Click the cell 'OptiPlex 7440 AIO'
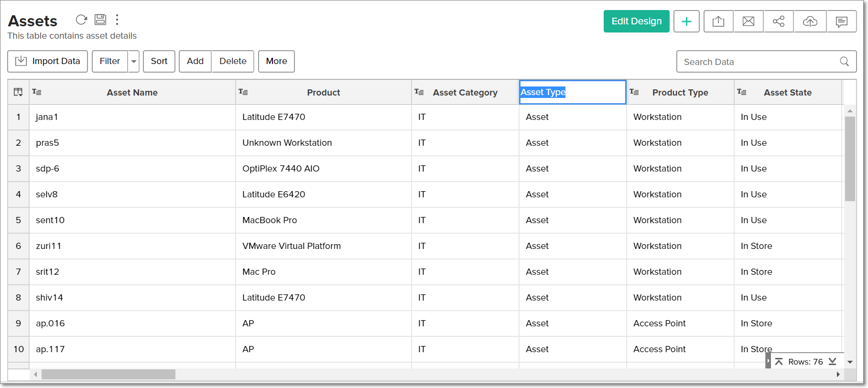The image size is (868, 388). pyautogui.click(x=324, y=169)
